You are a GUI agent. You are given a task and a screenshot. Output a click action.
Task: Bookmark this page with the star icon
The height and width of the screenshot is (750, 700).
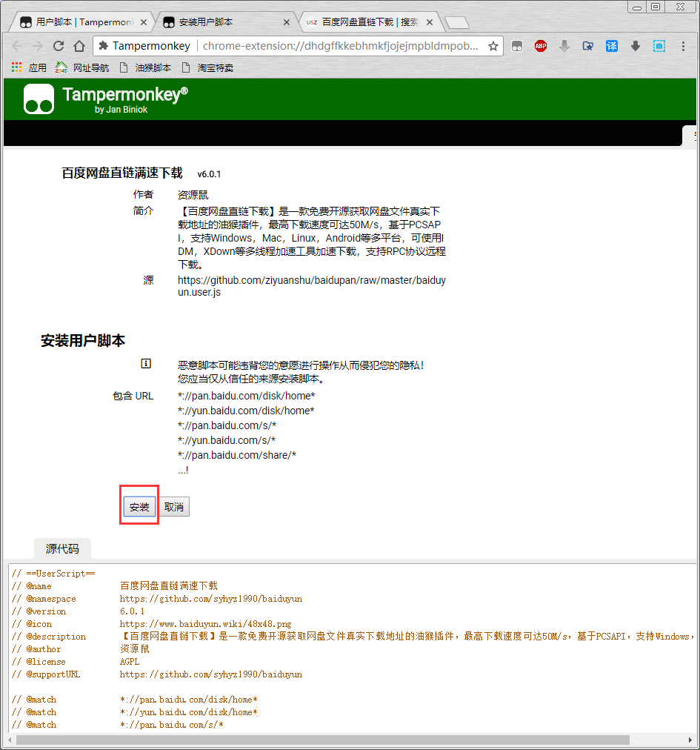pos(493,46)
